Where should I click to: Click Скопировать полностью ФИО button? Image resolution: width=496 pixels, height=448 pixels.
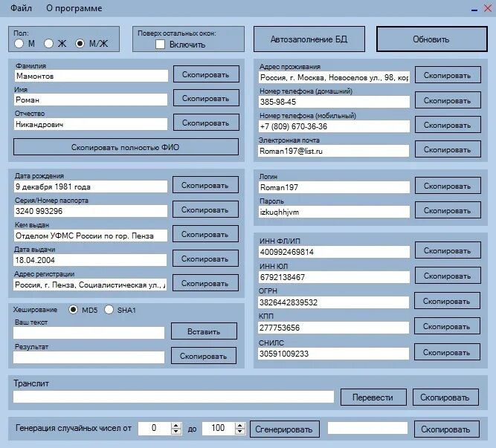126,147
